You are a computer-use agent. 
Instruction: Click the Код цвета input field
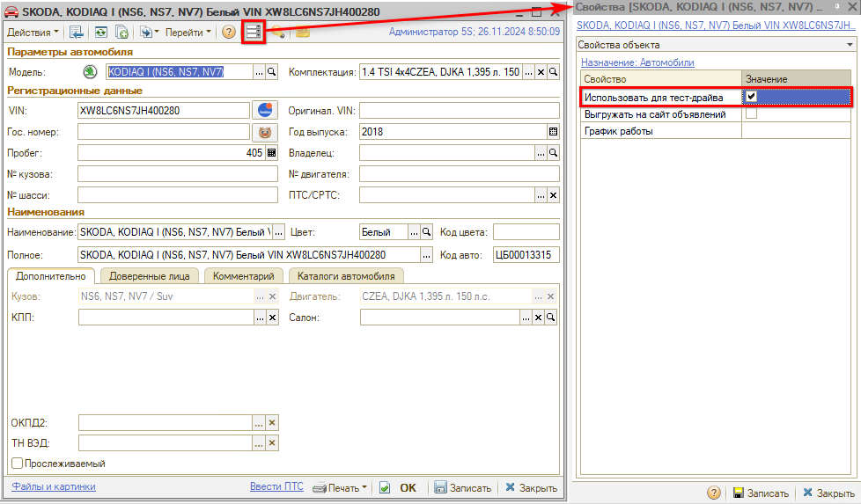pyautogui.click(x=526, y=232)
